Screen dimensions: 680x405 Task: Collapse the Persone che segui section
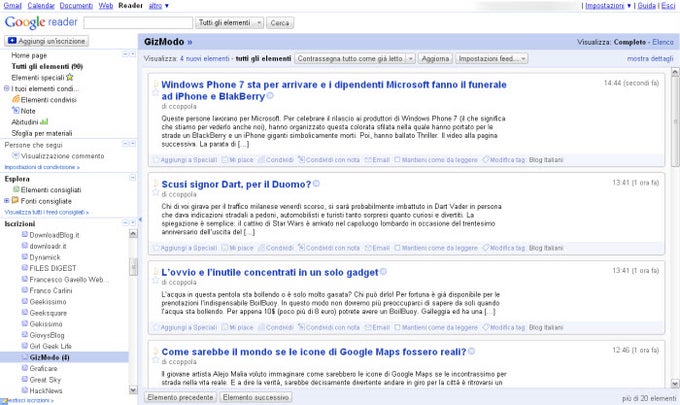click(125, 144)
